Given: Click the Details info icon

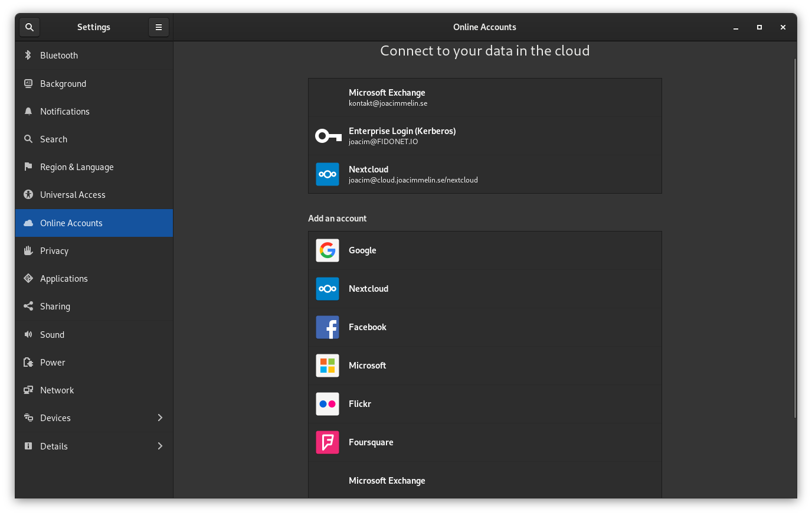Looking at the screenshot, I should [28, 446].
